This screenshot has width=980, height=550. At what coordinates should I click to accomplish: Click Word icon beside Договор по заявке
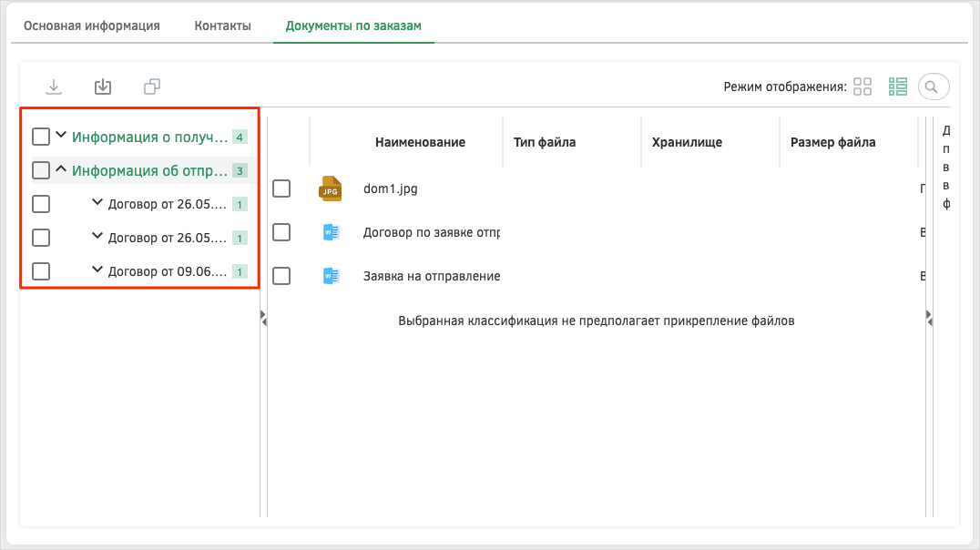pos(332,232)
